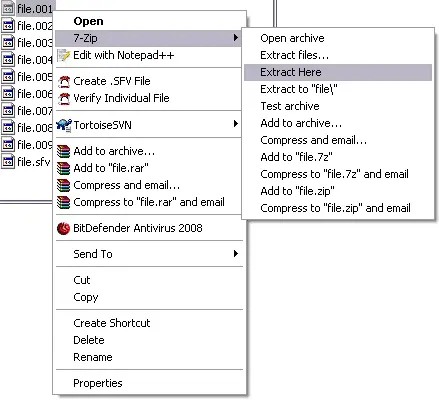Choose Extract to "file\" option
The height and width of the screenshot is (400, 439).
[338, 89]
